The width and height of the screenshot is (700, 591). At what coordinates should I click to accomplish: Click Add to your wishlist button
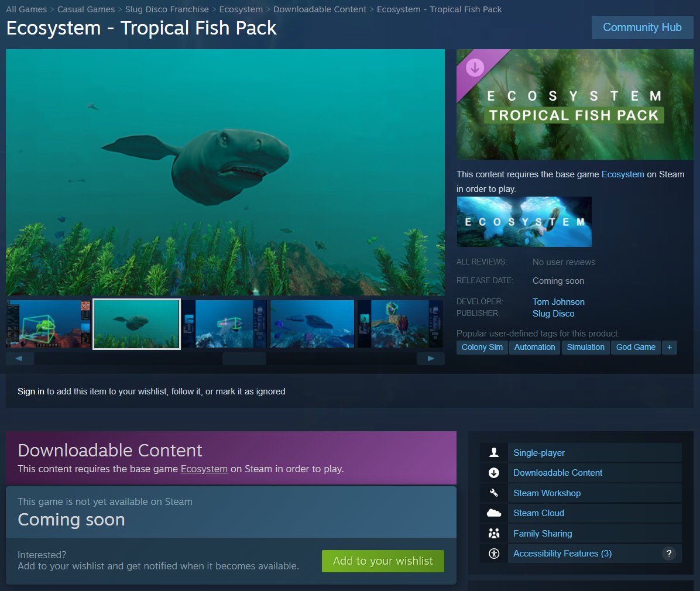coord(383,561)
